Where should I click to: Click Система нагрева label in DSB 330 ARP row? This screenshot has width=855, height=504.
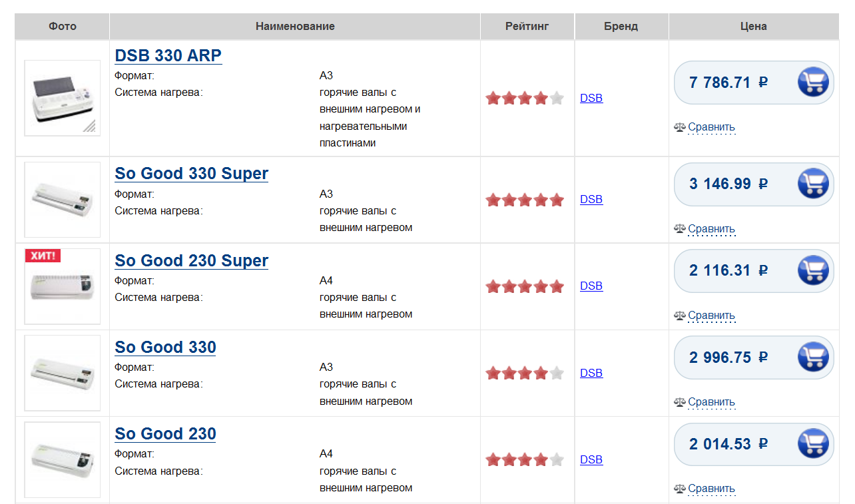point(158,92)
